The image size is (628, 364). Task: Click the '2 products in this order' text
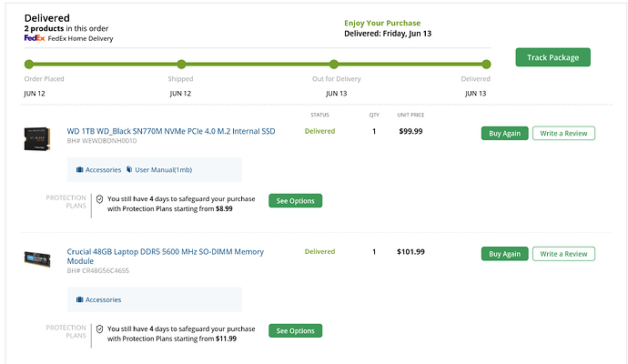pyautogui.click(x=66, y=28)
